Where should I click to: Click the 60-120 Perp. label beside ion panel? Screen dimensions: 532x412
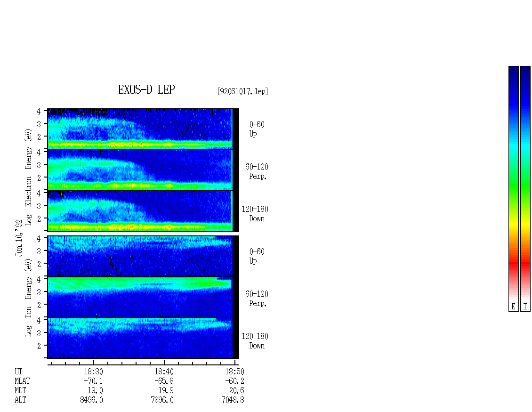click(x=257, y=299)
